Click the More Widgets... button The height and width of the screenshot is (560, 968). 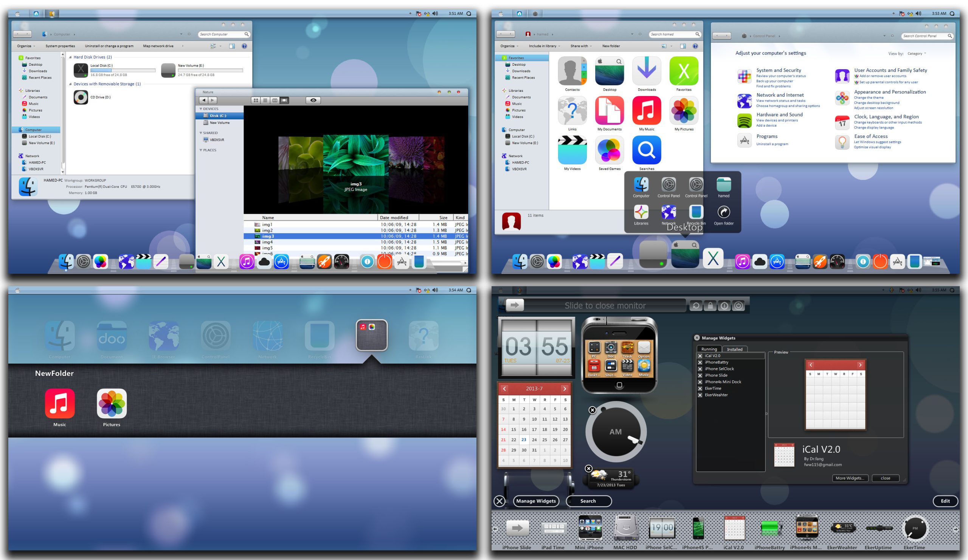[x=850, y=478]
